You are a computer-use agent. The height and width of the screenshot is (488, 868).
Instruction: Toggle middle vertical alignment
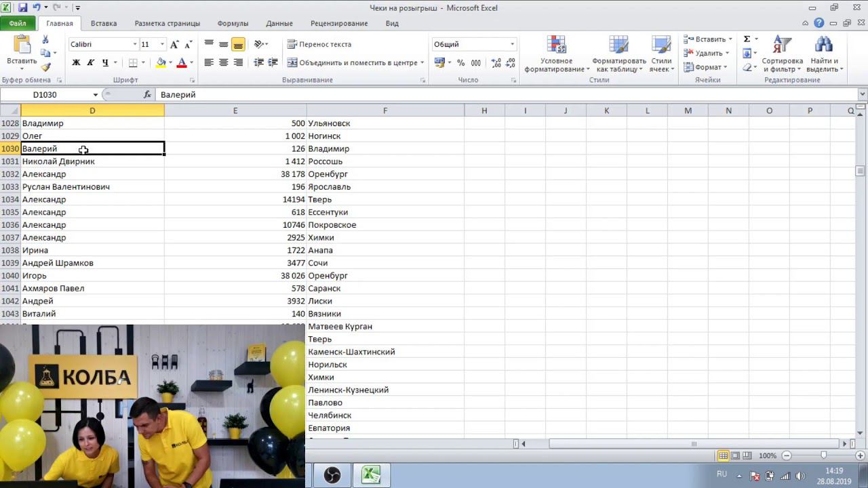(x=223, y=45)
